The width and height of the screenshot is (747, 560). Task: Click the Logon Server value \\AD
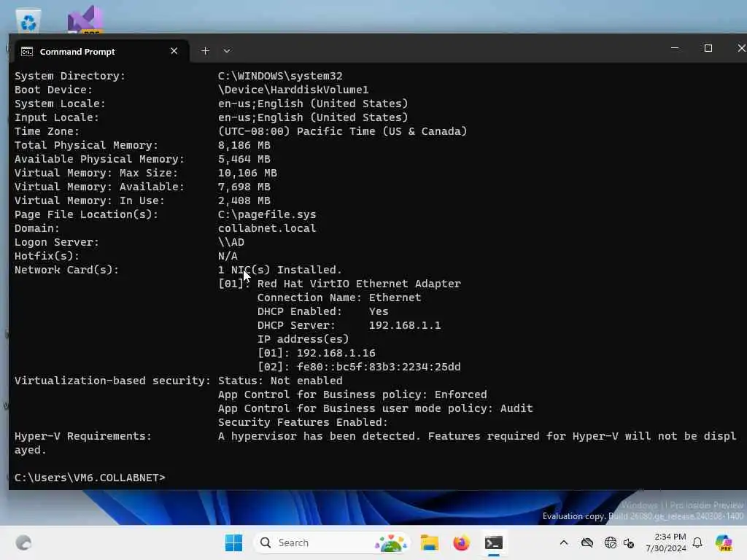(x=231, y=242)
